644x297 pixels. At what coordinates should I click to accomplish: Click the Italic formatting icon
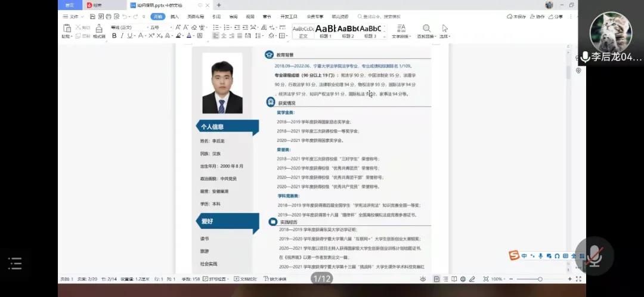coord(122,36)
